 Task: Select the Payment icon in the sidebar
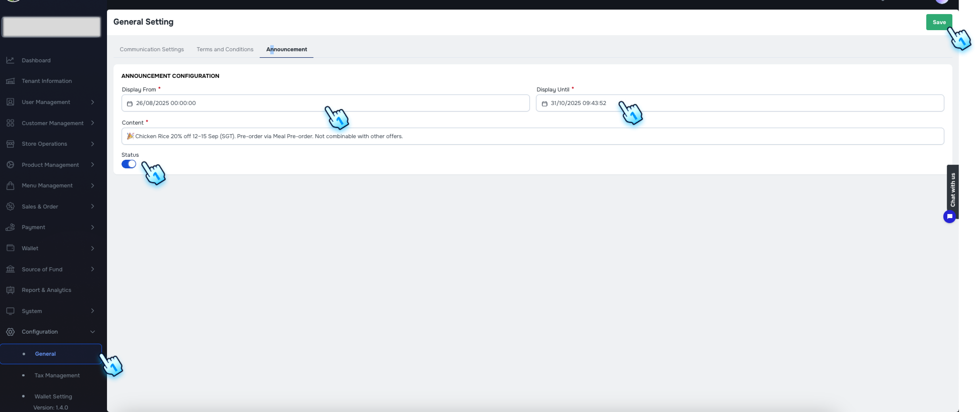coord(10,227)
